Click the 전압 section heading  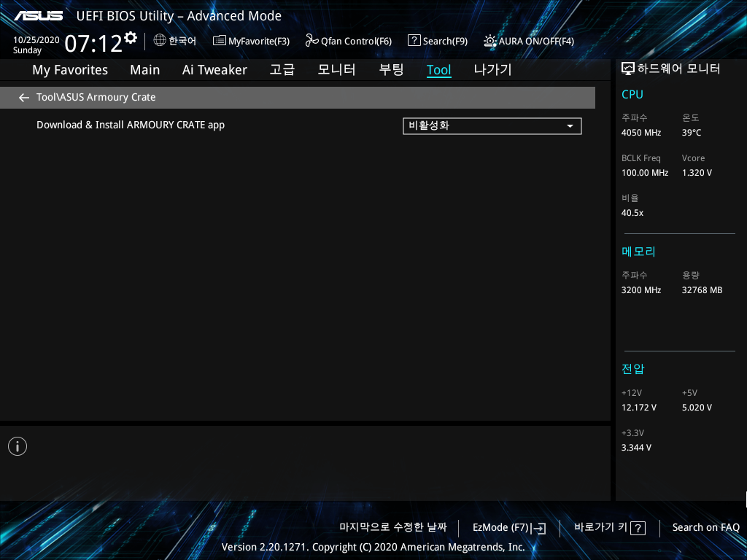(632, 369)
